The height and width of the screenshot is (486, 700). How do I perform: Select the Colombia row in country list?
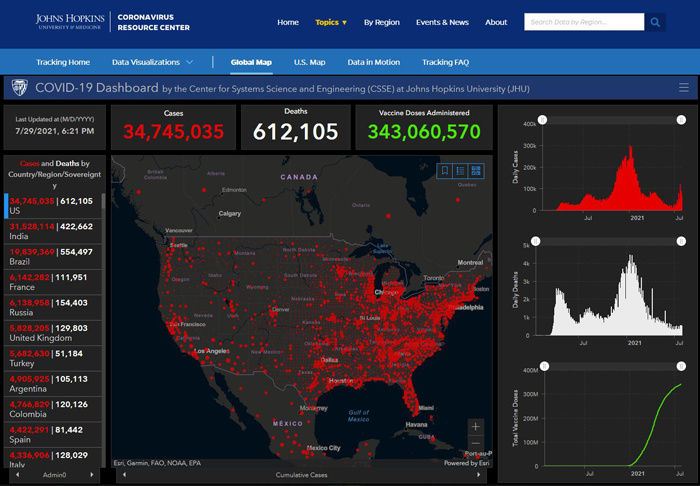pyautogui.click(x=53, y=409)
